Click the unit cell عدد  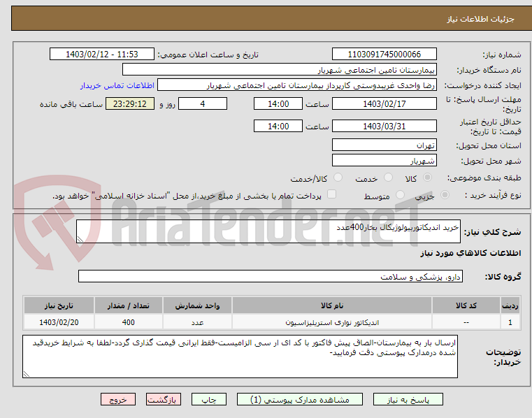tap(197, 322)
